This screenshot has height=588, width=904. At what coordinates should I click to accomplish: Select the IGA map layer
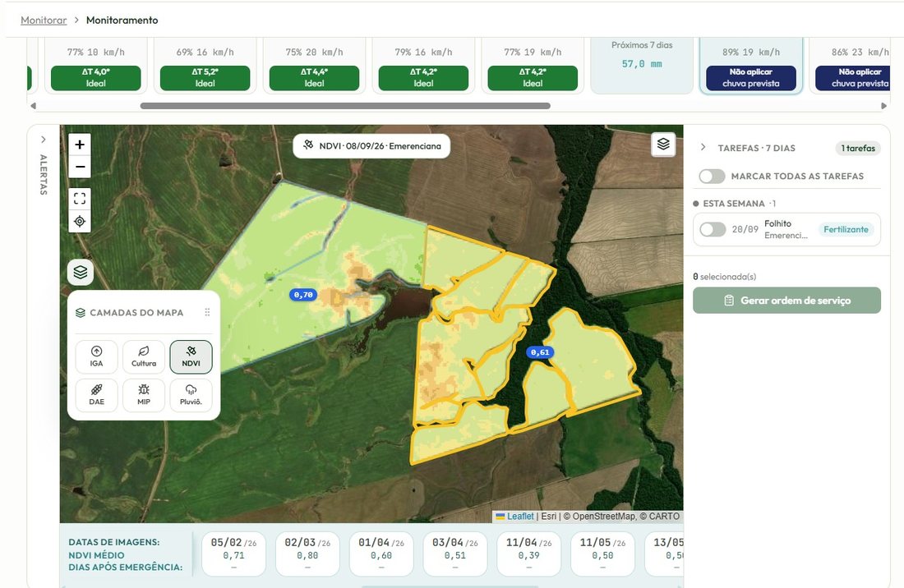pos(96,356)
